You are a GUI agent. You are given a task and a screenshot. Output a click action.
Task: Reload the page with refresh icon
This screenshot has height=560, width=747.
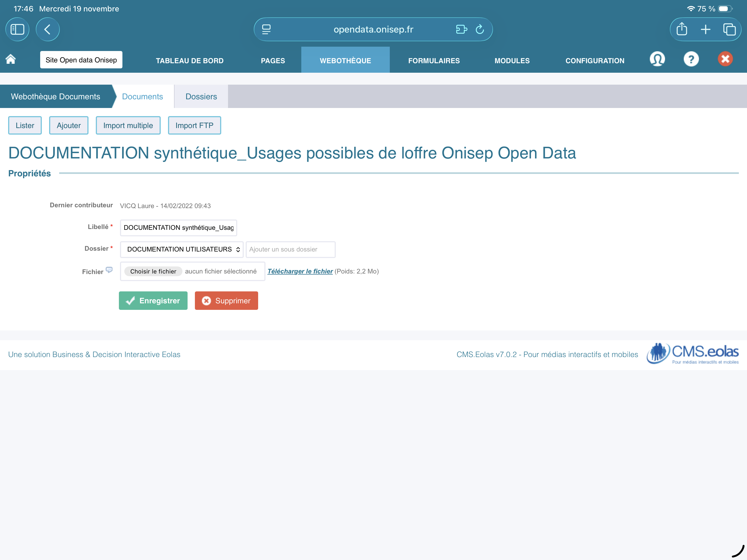pos(480,30)
